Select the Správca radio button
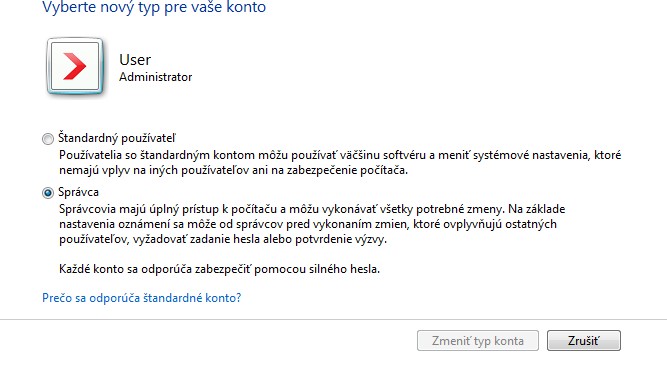 48,193
